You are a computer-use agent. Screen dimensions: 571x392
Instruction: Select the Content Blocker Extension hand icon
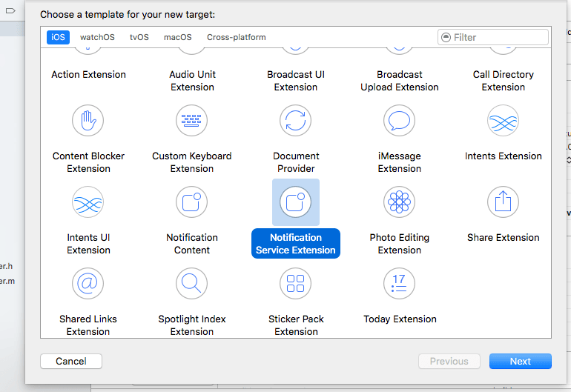(x=88, y=120)
